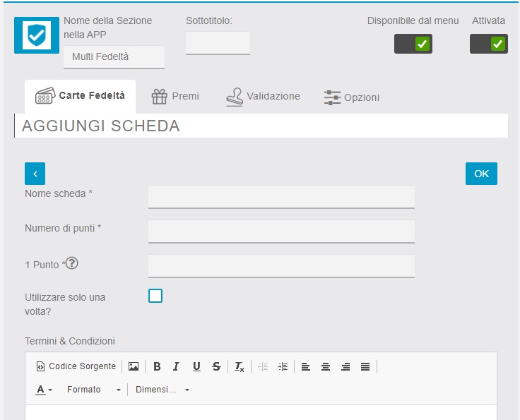
Task: Apply Italic formatting in editor
Action: point(176,366)
